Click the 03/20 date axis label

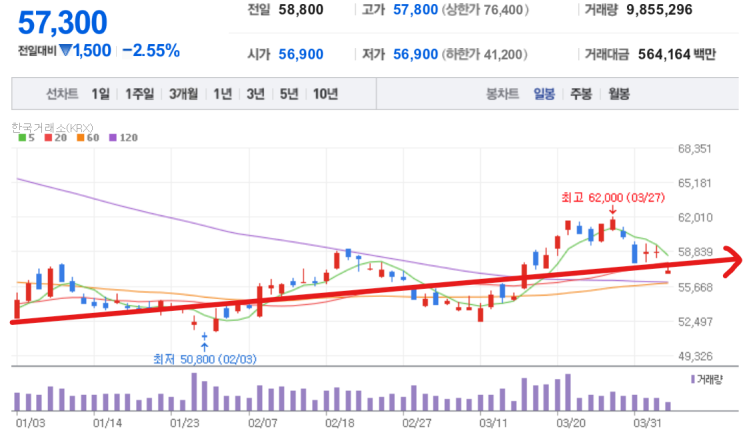point(571,423)
